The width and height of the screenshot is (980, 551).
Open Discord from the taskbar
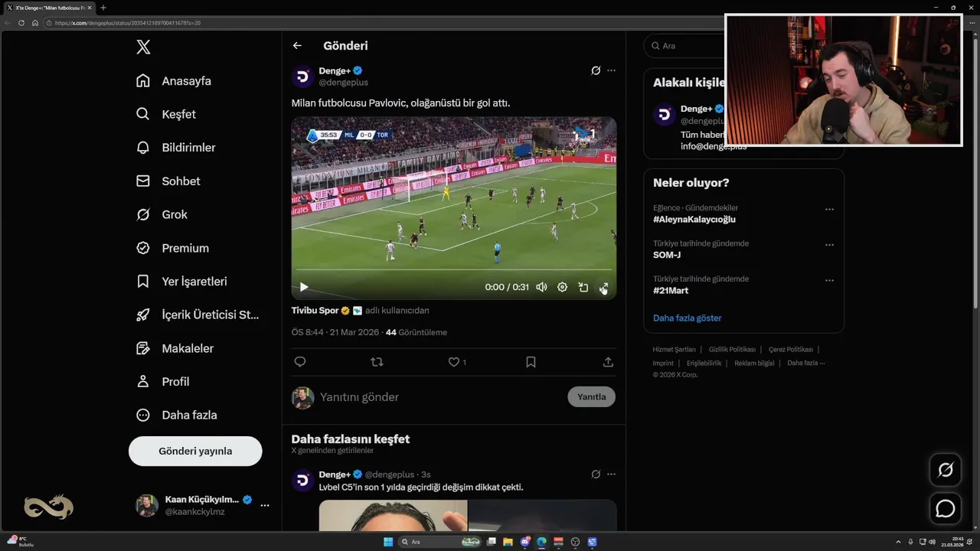(x=525, y=542)
